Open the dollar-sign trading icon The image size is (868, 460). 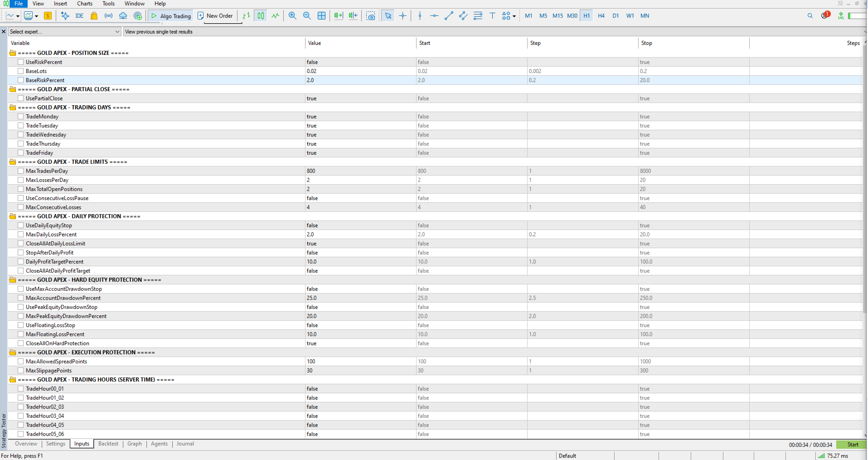tap(48, 16)
